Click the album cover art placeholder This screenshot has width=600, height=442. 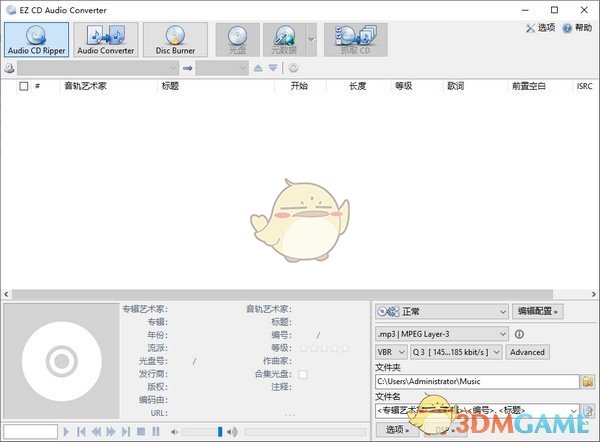[x=62, y=361]
